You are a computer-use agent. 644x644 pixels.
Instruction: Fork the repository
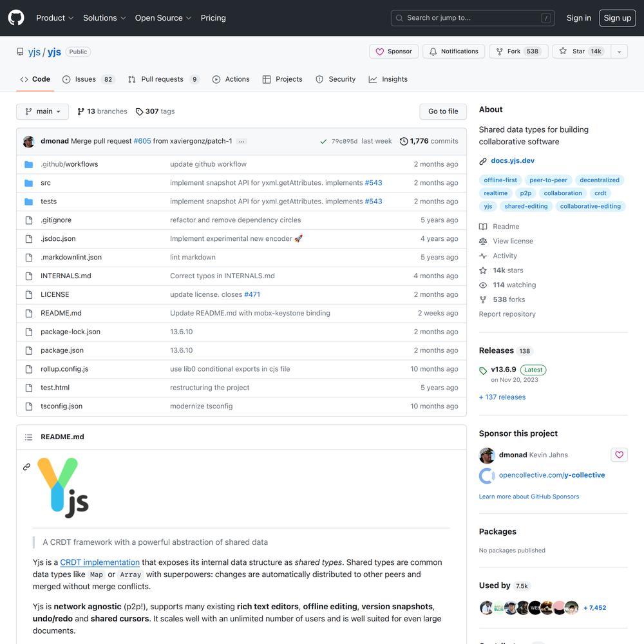(518, 52)
